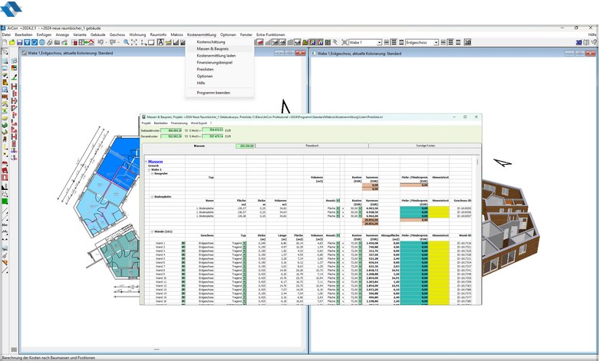This screenshot has width=600, height=364.
Task: Switch to the Sonstige Kosten tab
Action: pyautogui.click(x=425, y=146)
